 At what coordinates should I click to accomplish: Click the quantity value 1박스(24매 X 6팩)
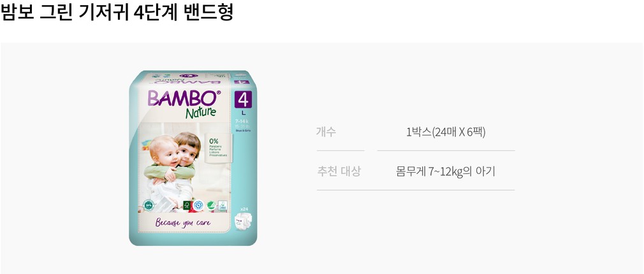446,132
